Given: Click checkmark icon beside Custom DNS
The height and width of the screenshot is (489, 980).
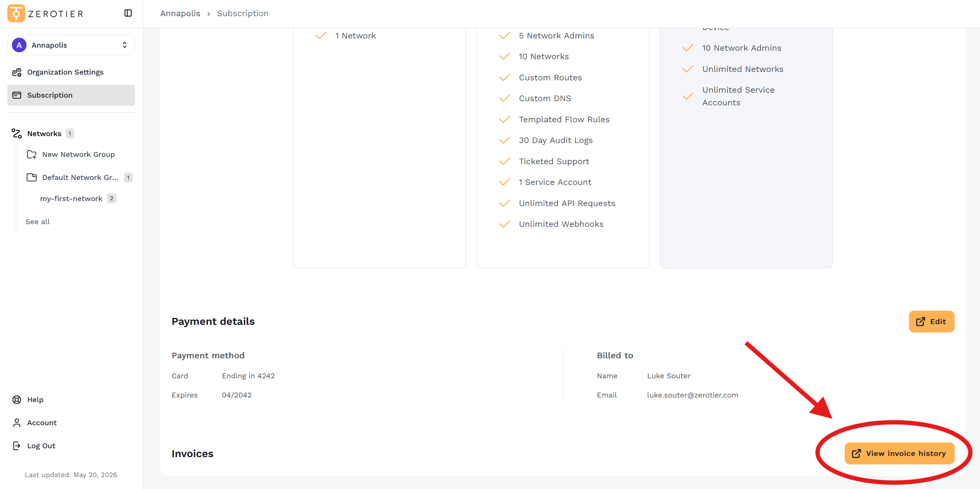Looking at the screenshot, I should point(505,98).
